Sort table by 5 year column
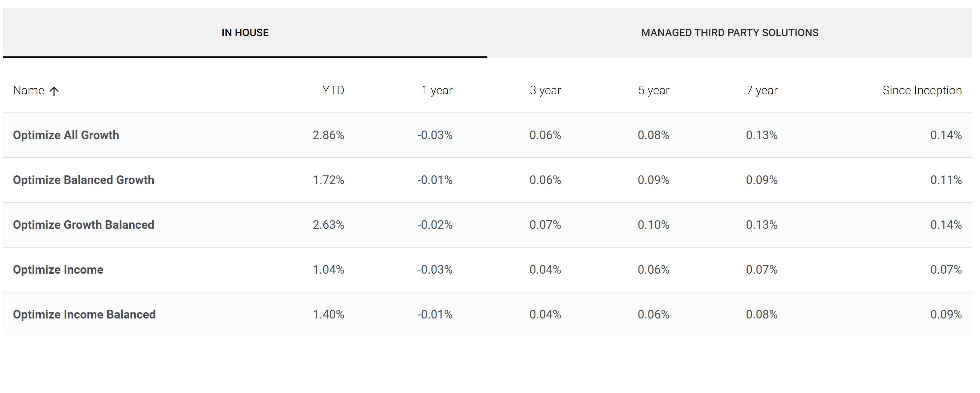Viewport: 980px width, 393px height. pos(653,90)
